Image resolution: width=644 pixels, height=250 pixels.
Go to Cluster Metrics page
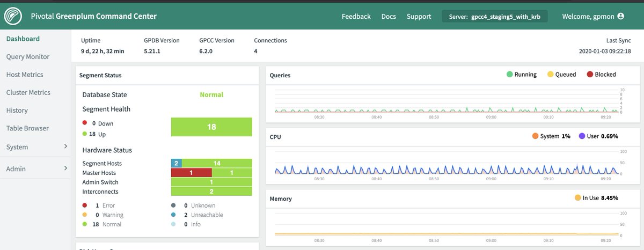(x=28, y=92)
